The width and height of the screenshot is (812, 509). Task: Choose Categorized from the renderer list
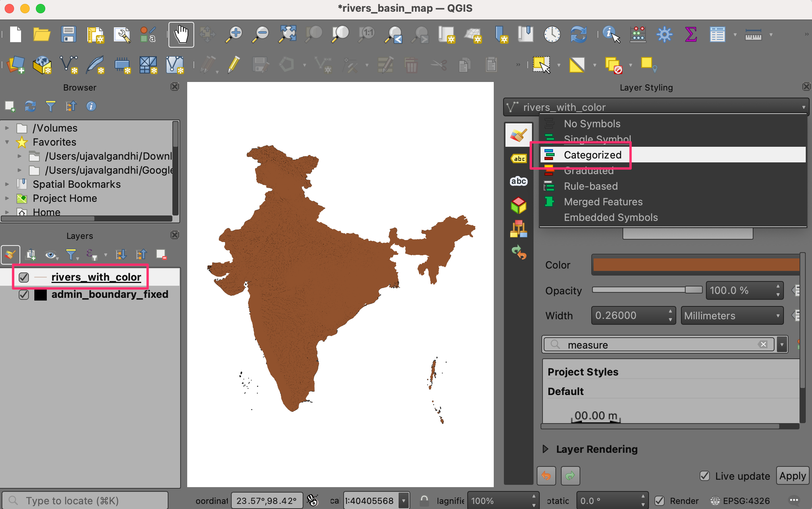click(x=592, y=155)
